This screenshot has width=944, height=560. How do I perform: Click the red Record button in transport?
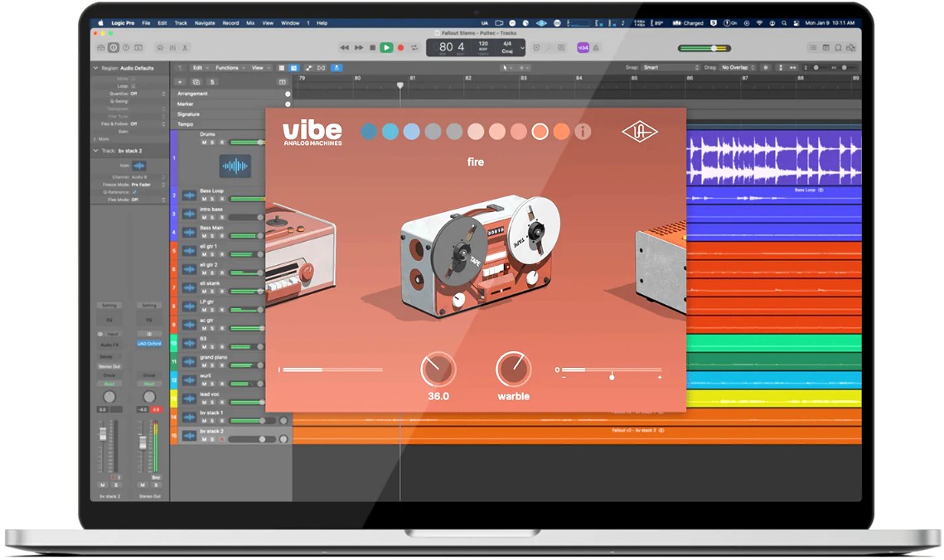pos(400,47)
